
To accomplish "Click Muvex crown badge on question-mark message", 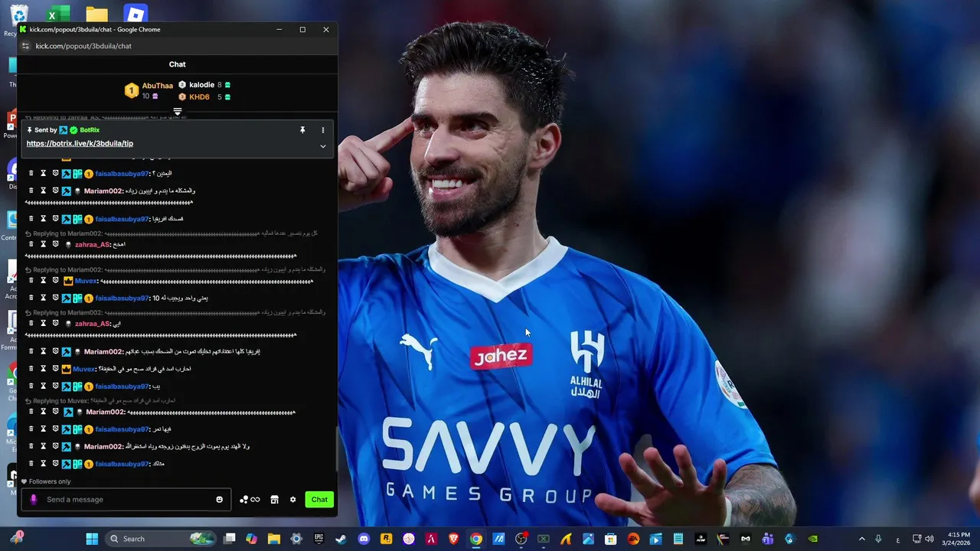I will click(x=67, y=369).
